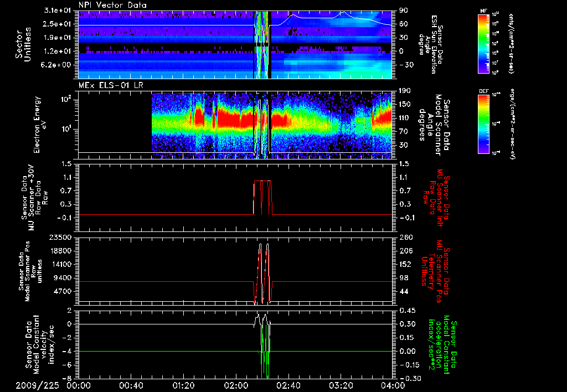Select the Sector Unitless axis label
This screenshot has width=567, height=392.
(23, 44)
